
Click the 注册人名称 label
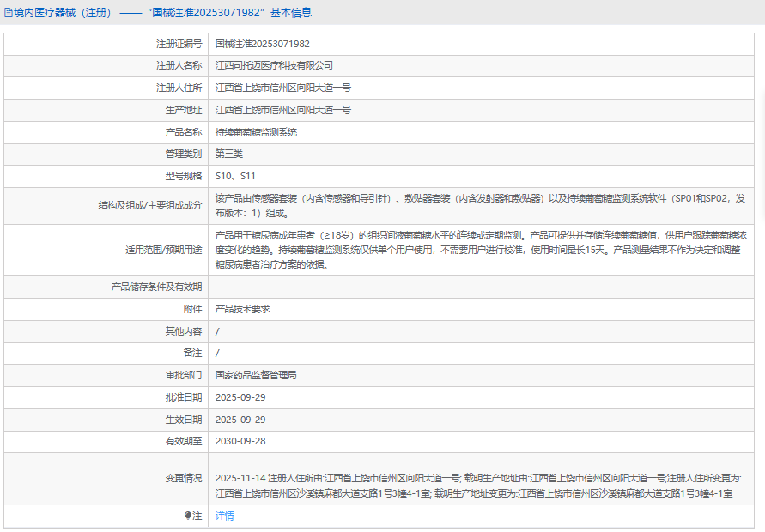tap(179, 65)
